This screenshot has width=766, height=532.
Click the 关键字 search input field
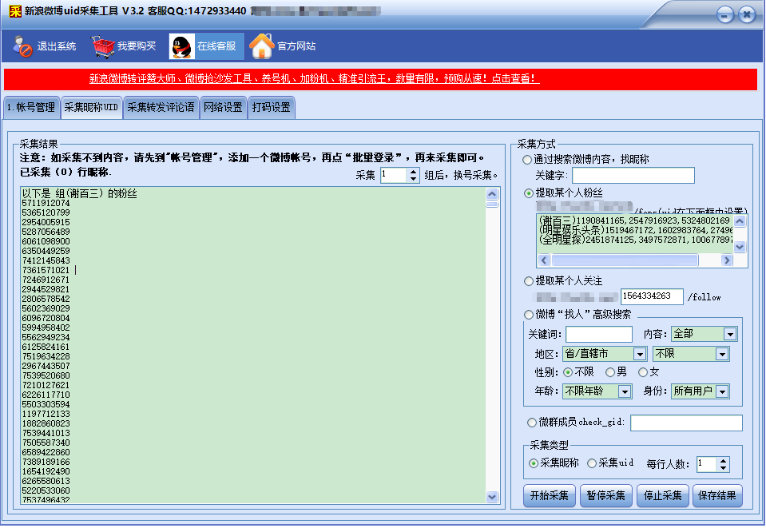tap(633, 176)
